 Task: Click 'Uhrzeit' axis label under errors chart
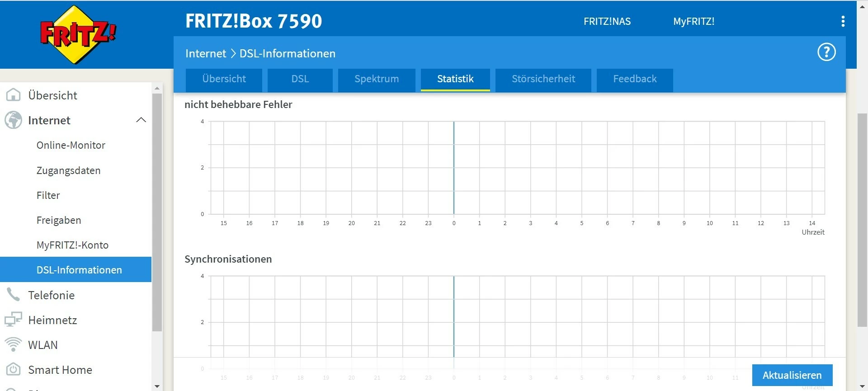coord(813,232)
